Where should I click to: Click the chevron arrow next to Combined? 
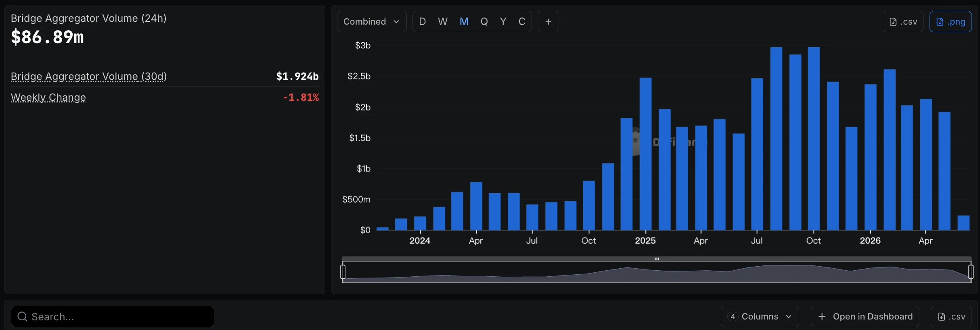click(396, 22)
